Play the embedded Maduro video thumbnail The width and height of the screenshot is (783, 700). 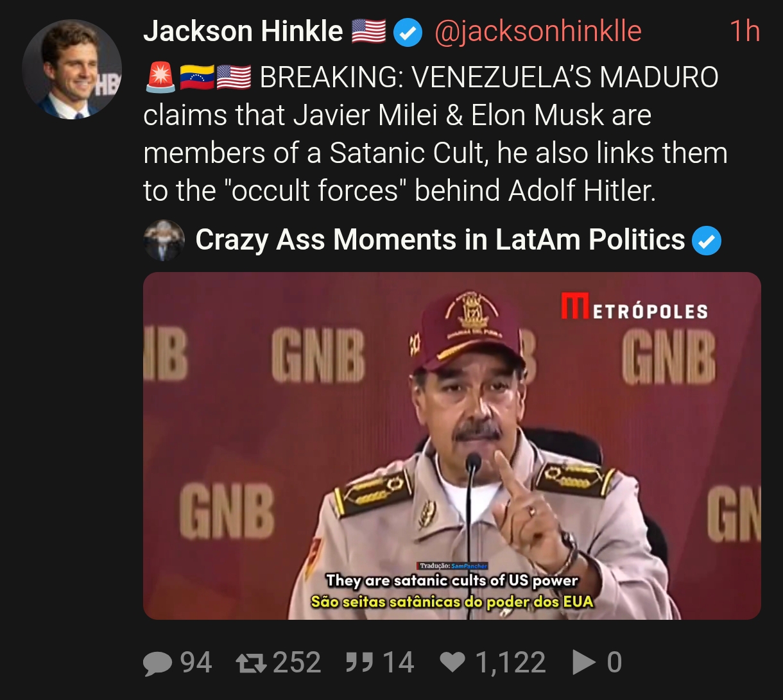(452, 446)
